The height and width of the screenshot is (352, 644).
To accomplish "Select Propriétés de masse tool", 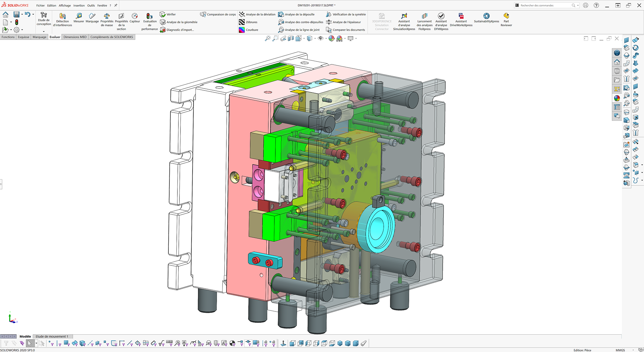I will click(x=107, y=16).
